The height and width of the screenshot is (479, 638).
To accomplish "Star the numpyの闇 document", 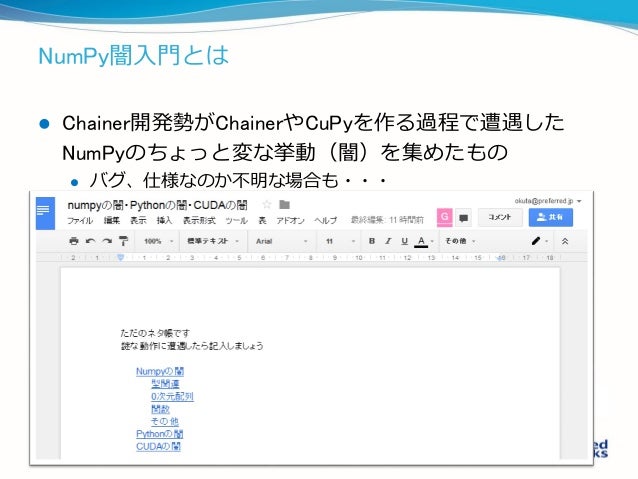I will pyautogui.click(x=267, y=204).
